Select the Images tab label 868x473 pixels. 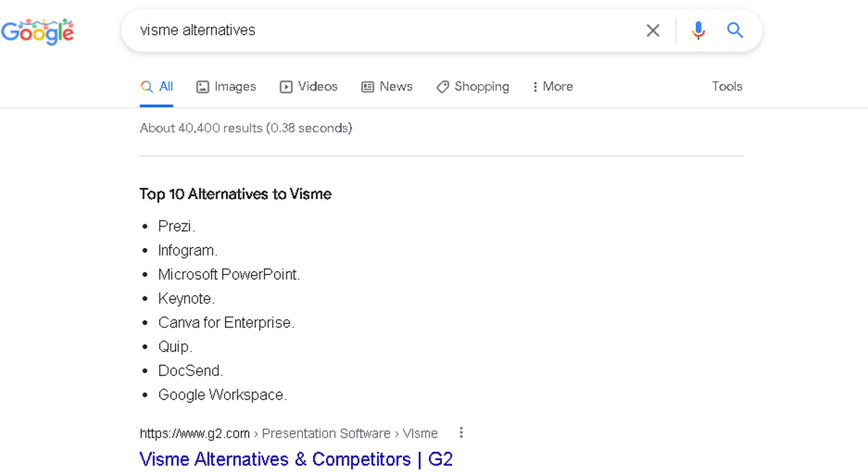(x=235, y=87)
